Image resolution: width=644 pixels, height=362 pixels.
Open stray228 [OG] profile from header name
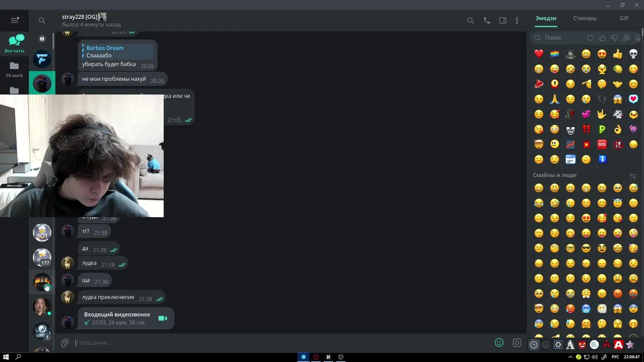coord(79,17)
